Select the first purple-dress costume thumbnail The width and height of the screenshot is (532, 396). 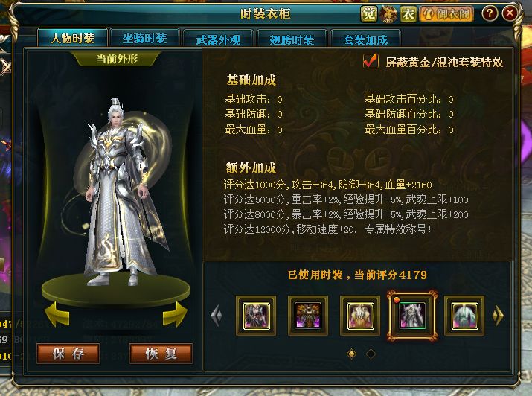coord(256,316)
